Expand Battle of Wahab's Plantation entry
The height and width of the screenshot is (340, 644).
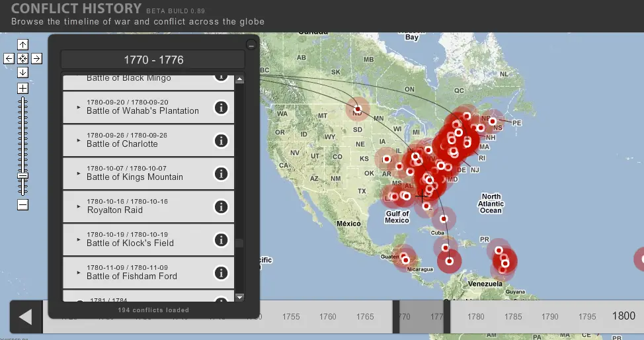(79, 107)
